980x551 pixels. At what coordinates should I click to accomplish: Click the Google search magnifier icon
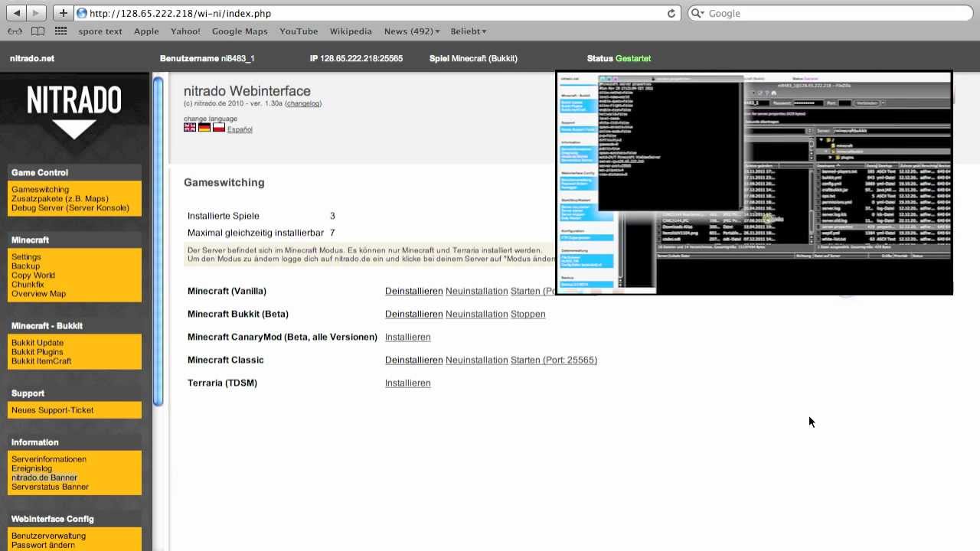click(697, 13)
